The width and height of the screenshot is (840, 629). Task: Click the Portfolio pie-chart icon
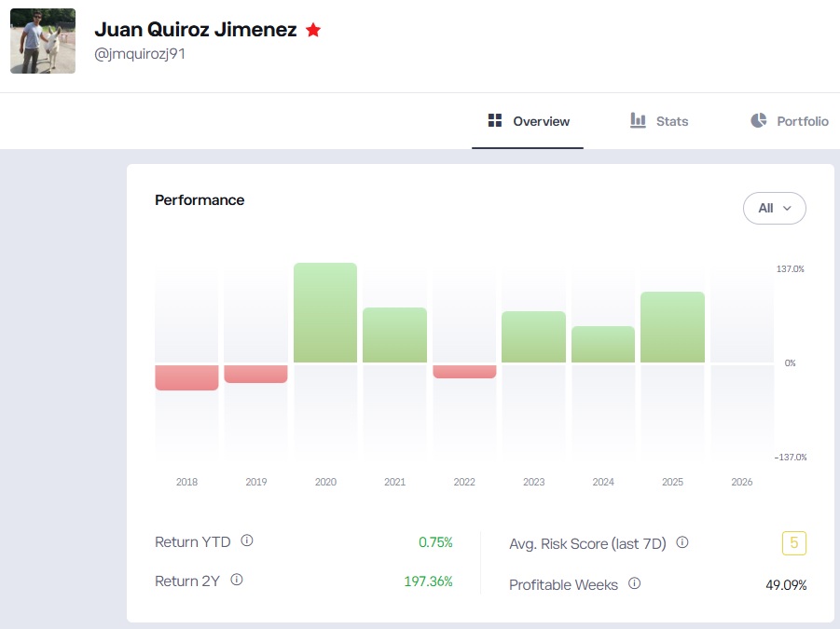[757, 121]
